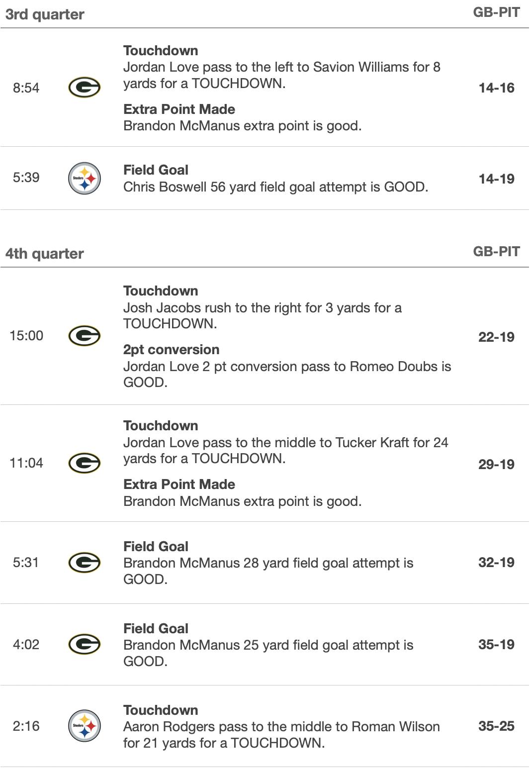This screenshot has width=532, height=776.
Task: Click the Packers logo at 15:00
Action: click(x=84, y=336)
